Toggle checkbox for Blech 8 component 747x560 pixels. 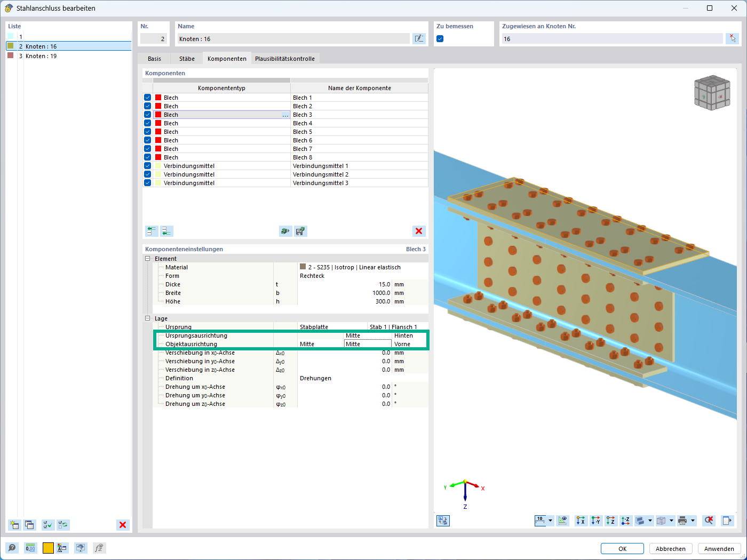tap(148, 157)
